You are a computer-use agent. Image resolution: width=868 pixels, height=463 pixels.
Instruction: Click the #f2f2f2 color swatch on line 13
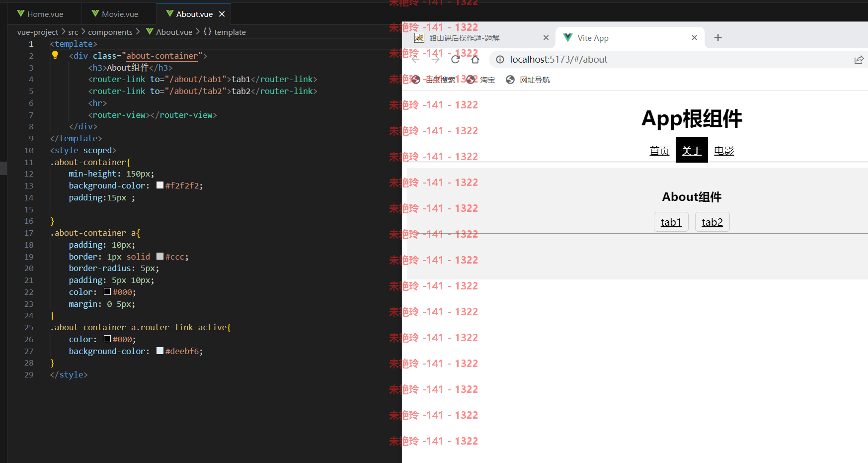click(160, 185)
